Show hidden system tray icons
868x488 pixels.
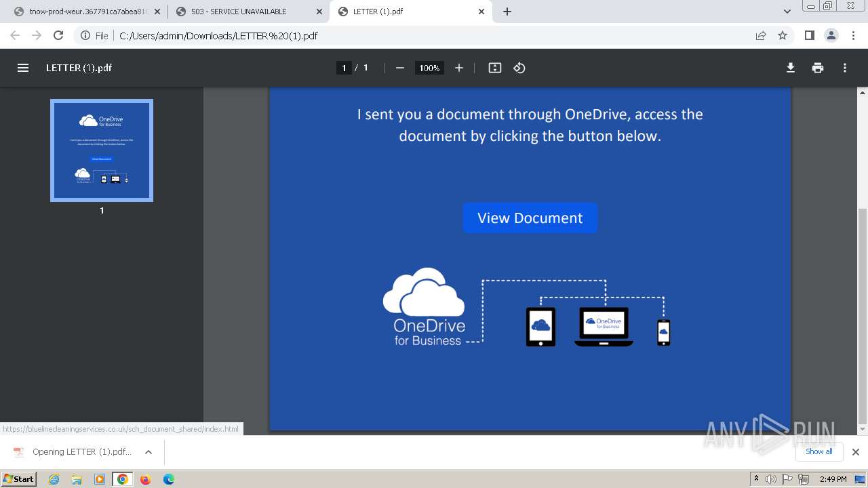coord(756,479)
